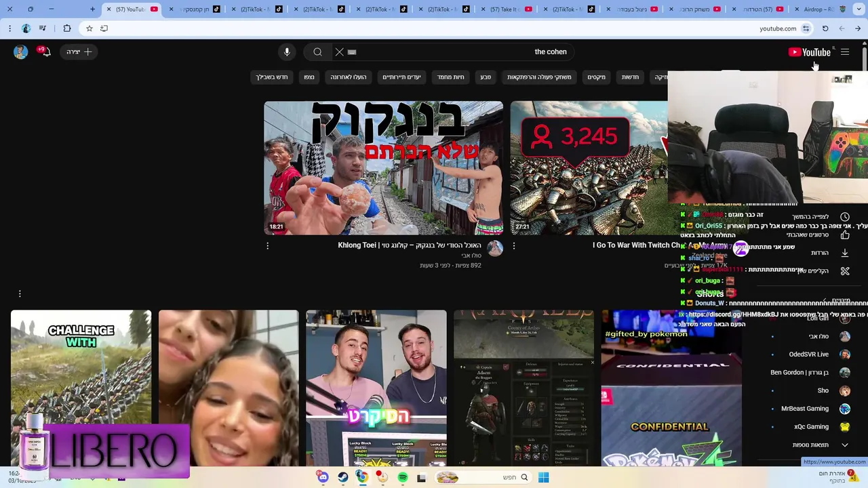This screenshot has width=868, height=488.
Task: Bookmark the page with the star icon
Action: (x=89, y=28)
